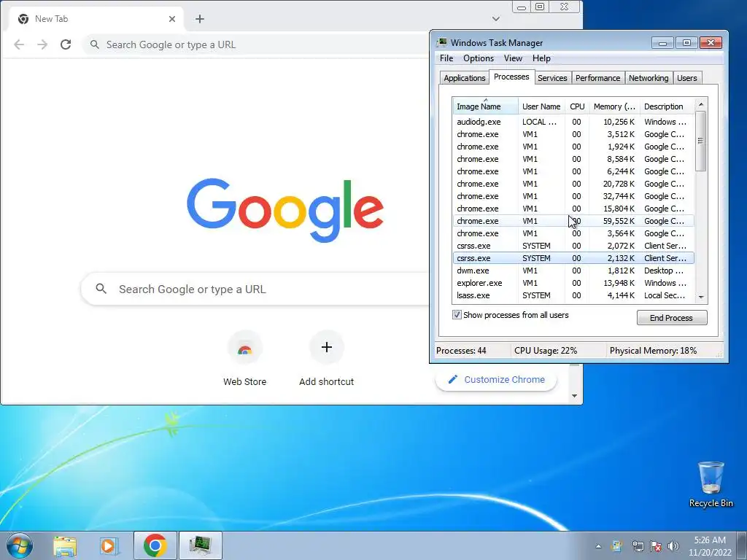Switch to the Applications tab
Screen dimensions: 747x560
465,78
